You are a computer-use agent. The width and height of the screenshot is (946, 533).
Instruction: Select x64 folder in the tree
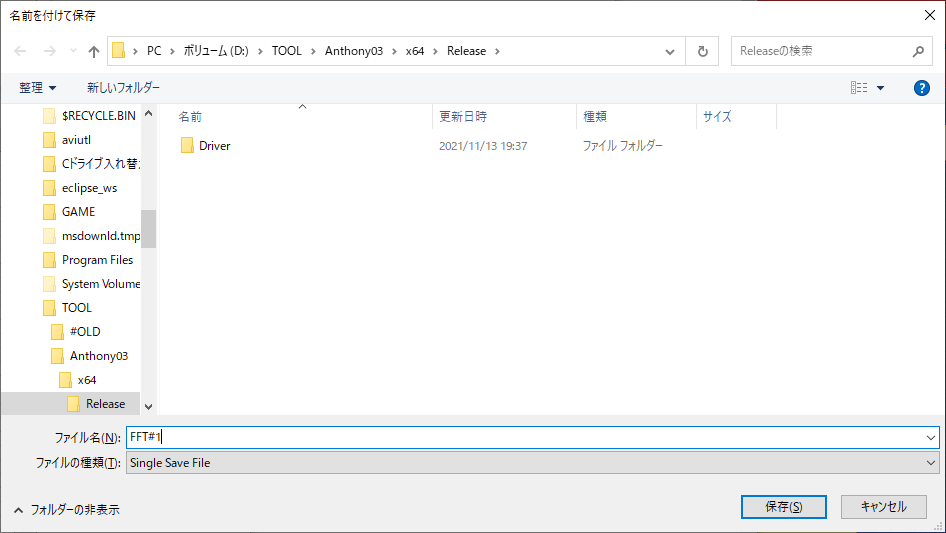[x=87, y=380]
